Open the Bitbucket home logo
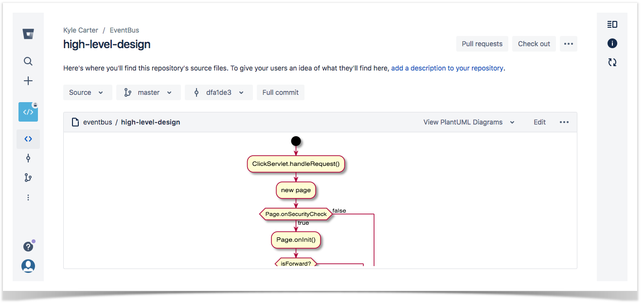 pos(28,34)
